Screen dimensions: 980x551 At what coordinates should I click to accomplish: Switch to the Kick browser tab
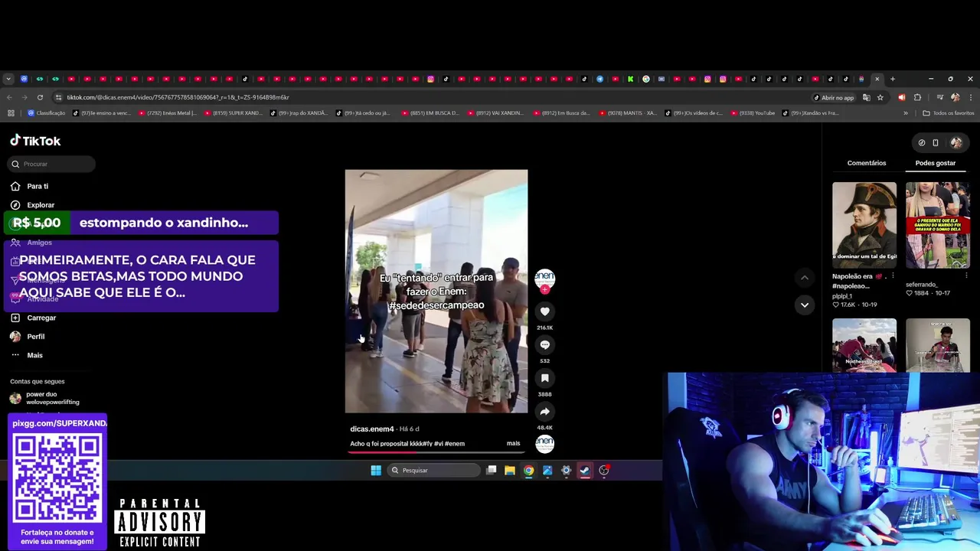[x=630, y=79]
